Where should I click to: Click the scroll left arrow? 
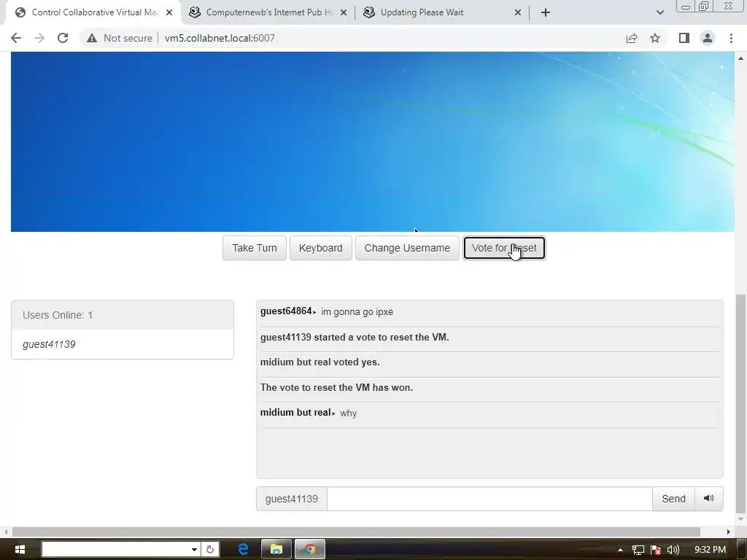tap(6, 532)
